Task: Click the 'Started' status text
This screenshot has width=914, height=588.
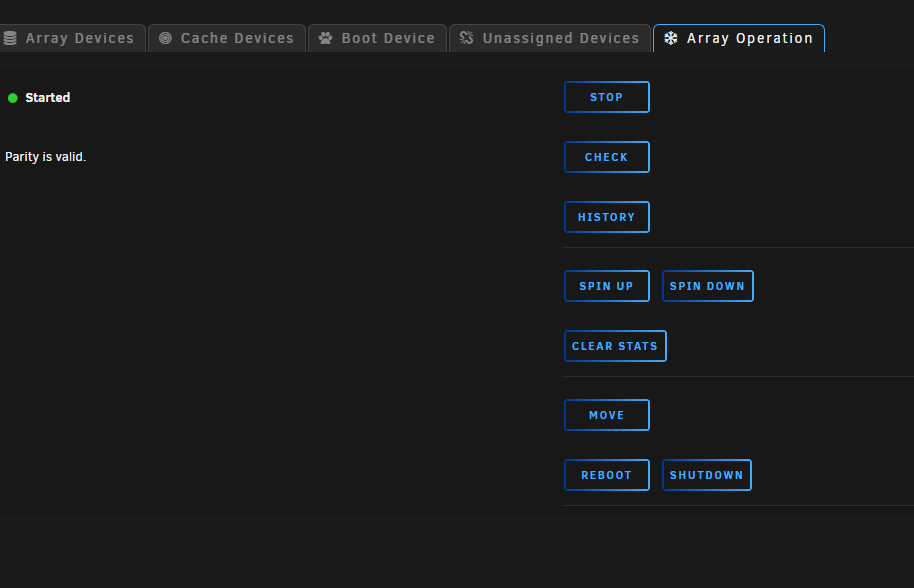Action: [48, 98]
